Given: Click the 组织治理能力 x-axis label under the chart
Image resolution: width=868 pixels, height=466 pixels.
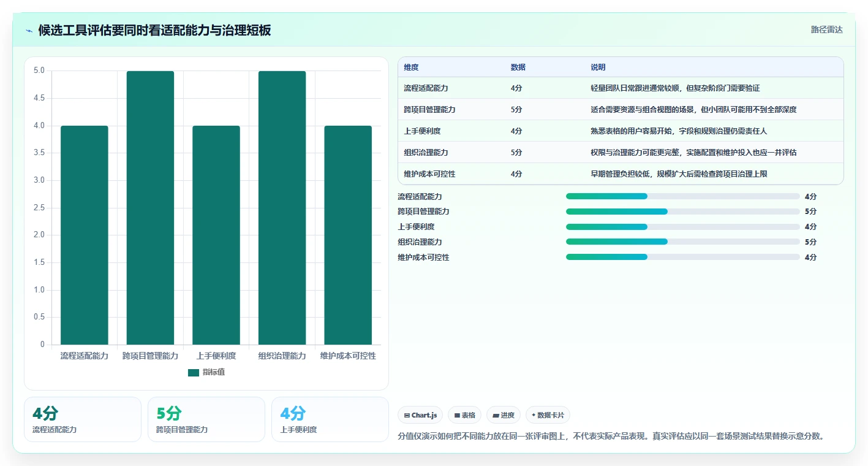Looking at the screenshot, I should click(x=282, y=356).
